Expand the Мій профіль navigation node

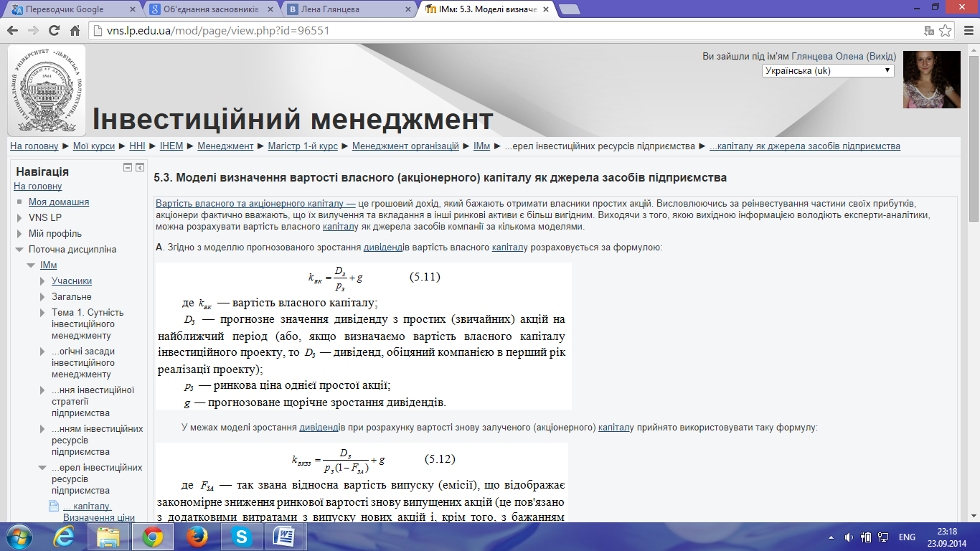coord(20,234)
